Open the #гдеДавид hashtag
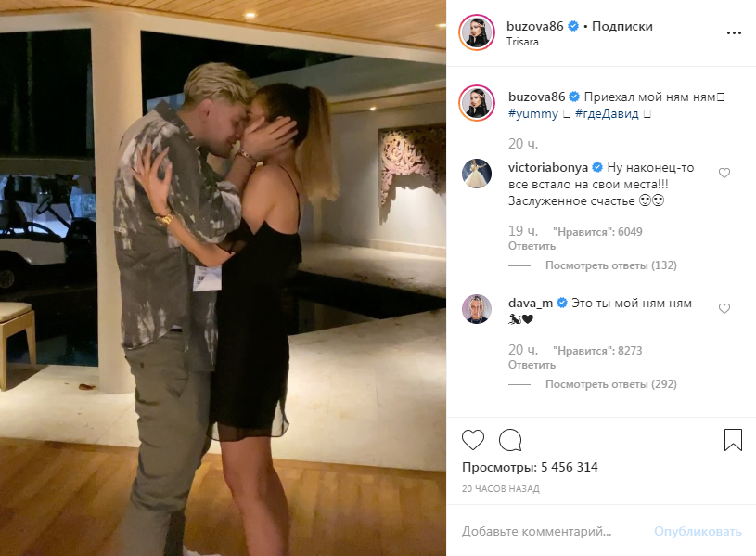The height and width of the screenshot is (556, 756). click(607, 114)
